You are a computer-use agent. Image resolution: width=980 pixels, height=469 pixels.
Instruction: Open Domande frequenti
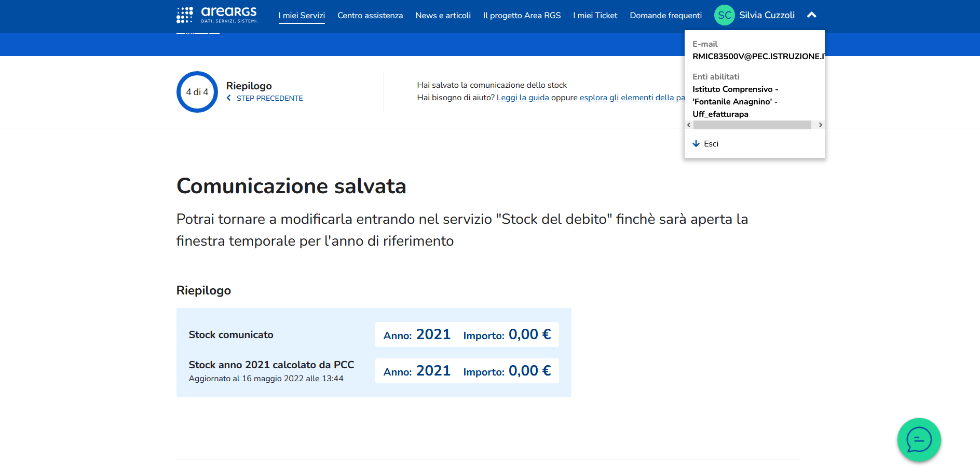pos(665,16)
